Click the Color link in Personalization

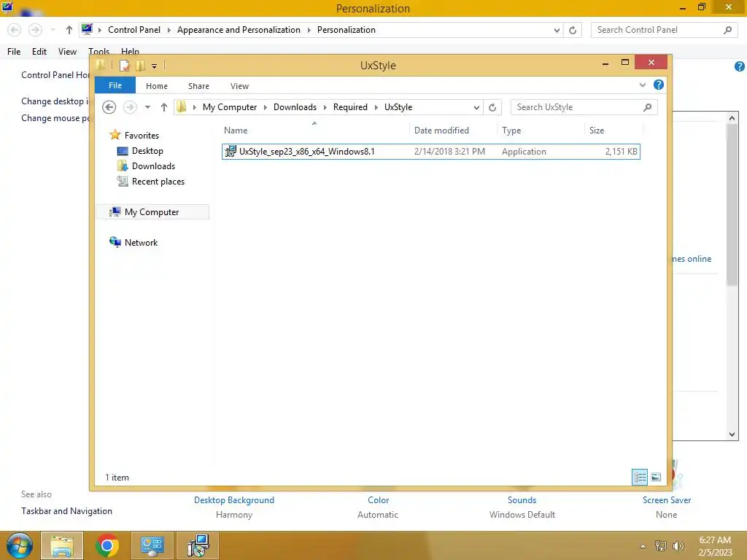click(x=379, y=500)
